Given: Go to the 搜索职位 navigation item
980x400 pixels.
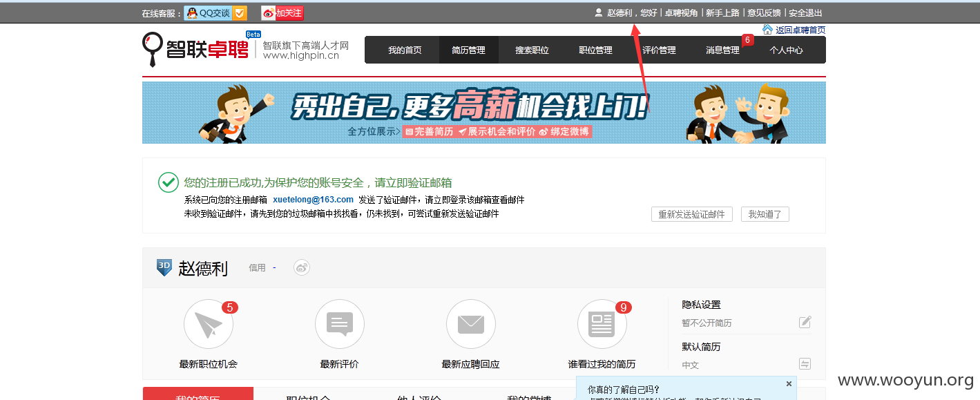Looking at the screenshot, I should (x=532, y=50).
